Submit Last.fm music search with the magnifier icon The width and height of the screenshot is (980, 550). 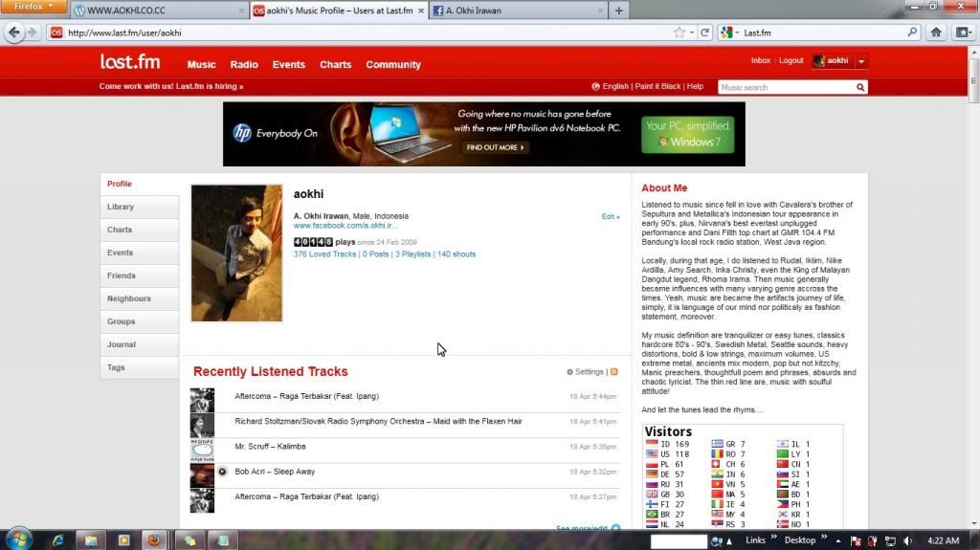[x=860, y=87]
